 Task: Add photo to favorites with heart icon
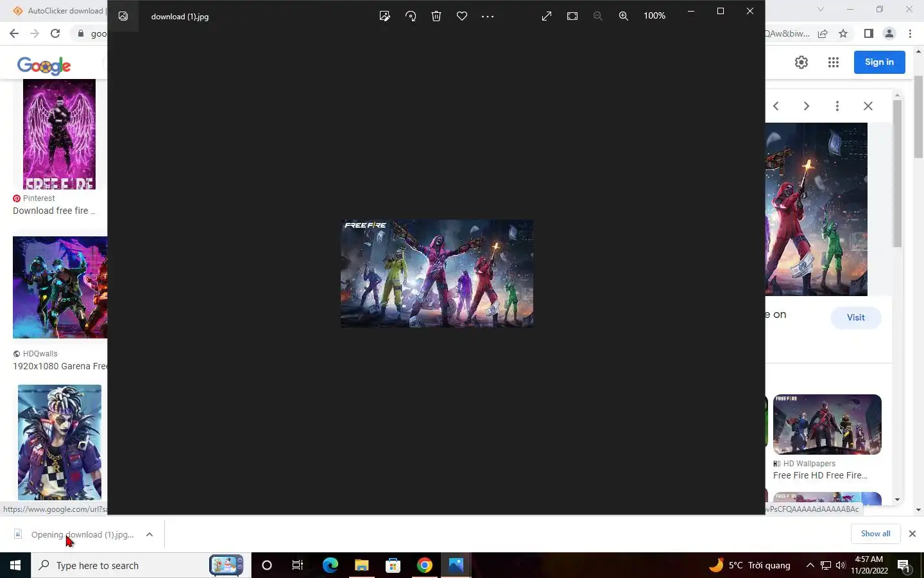pos(462,16)
